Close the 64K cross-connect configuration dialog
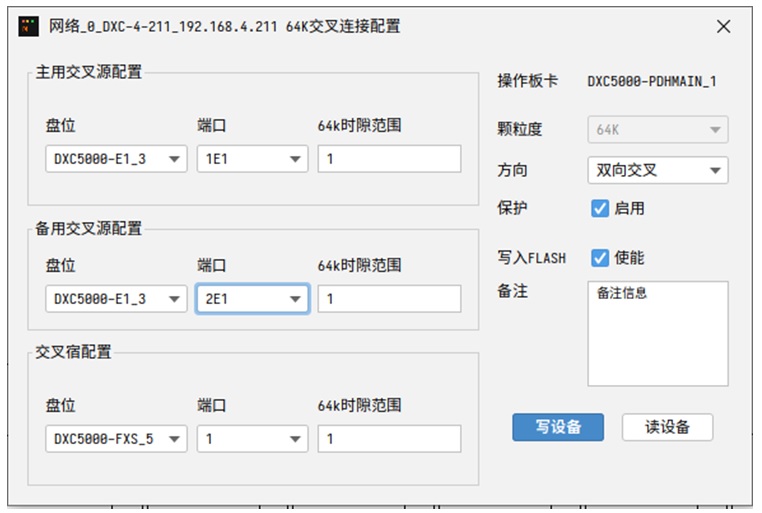762x513 pixels. (x=724, y=27)
